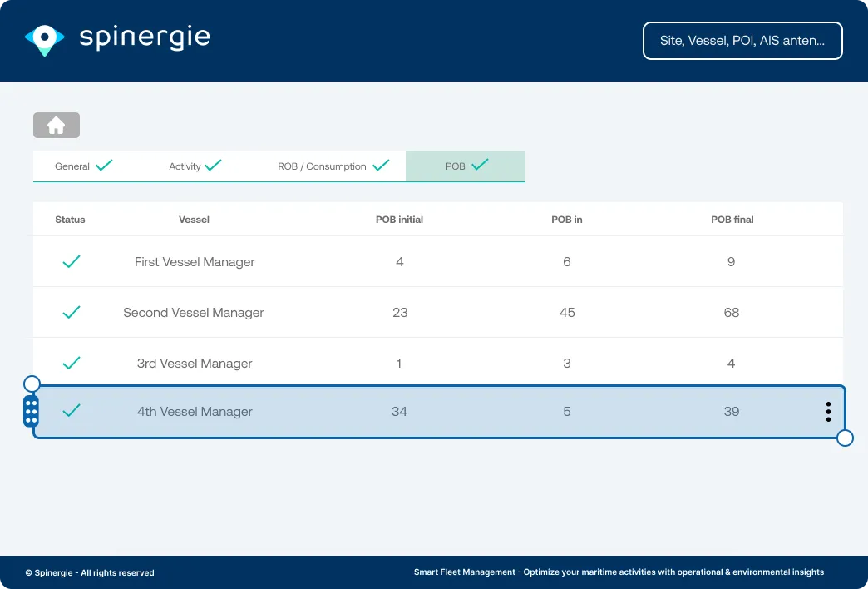Click the POB final column header
This screenshot has height=589, width=868.
732,220
